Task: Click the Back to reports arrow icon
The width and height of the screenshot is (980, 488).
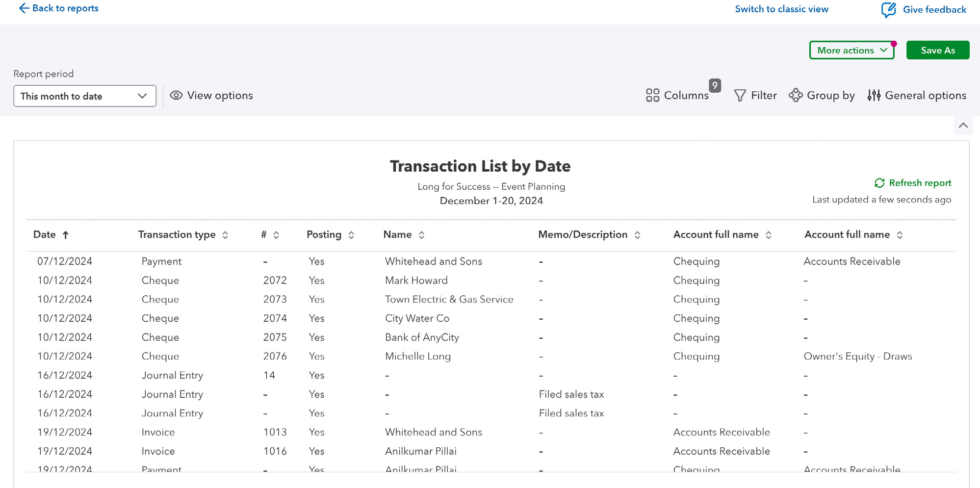Action: tap(24, 8)
